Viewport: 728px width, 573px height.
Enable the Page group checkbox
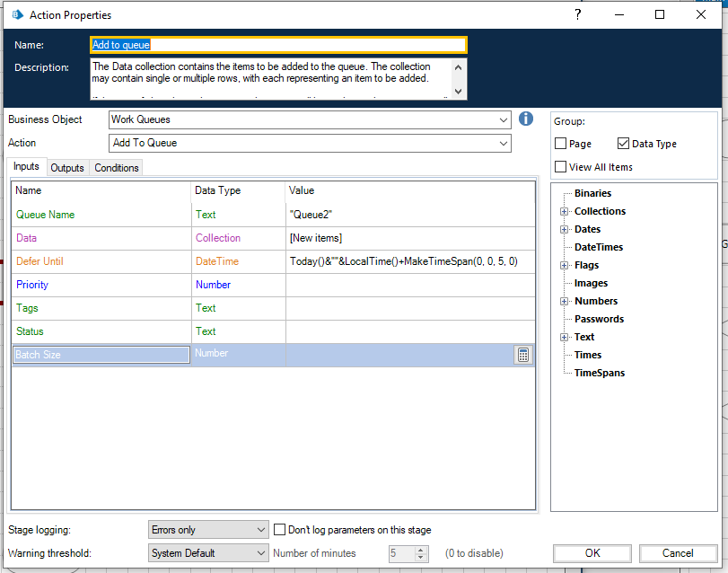(x=561, y=144)
